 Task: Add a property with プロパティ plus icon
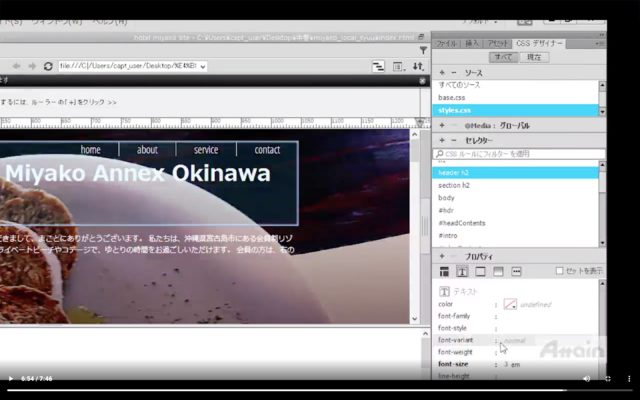coord(442,256)
